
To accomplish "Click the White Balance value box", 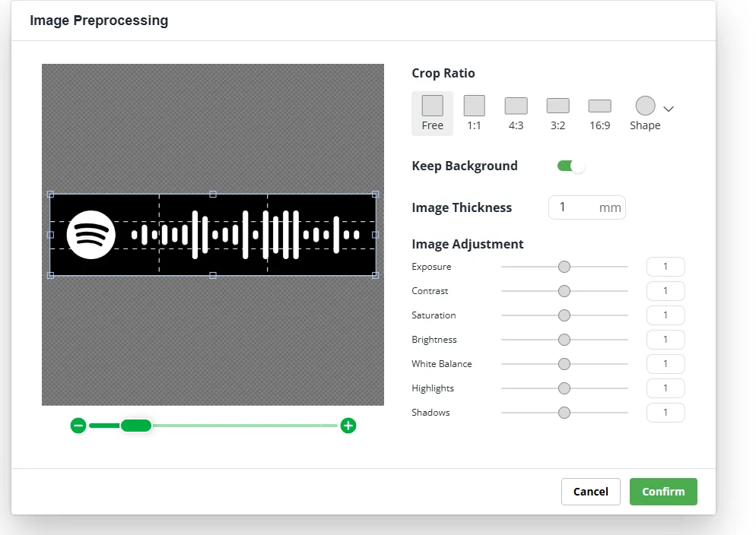I will 665,364.
